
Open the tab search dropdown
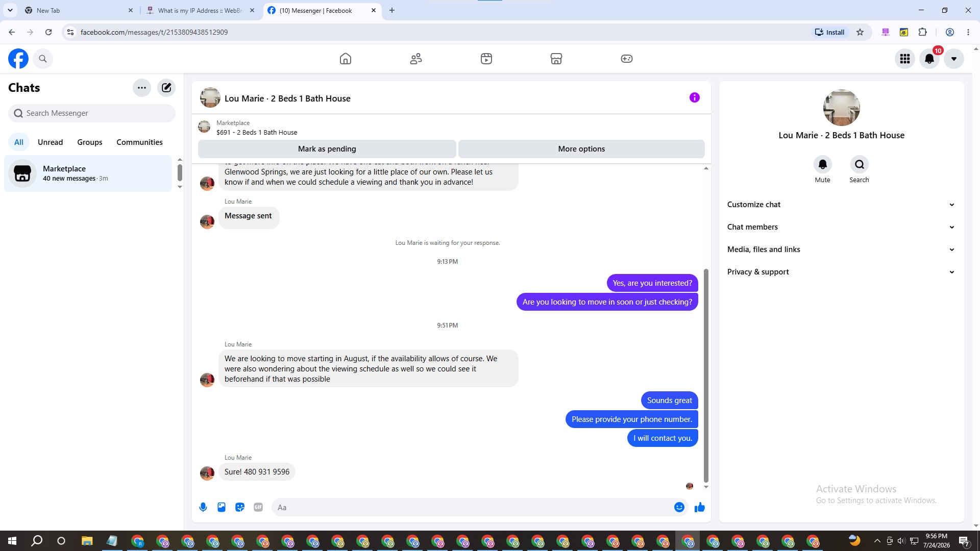10,10
